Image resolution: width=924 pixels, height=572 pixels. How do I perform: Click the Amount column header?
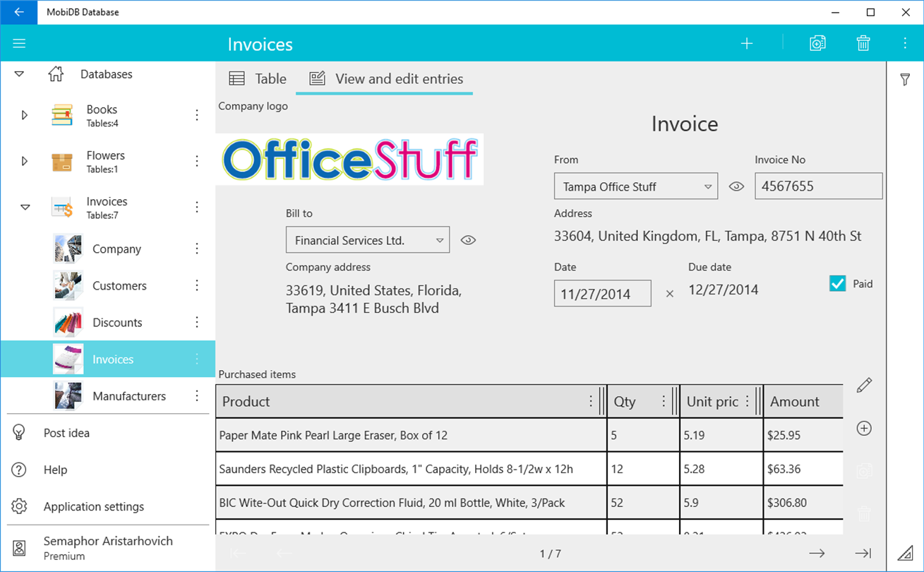coord(803,401)
